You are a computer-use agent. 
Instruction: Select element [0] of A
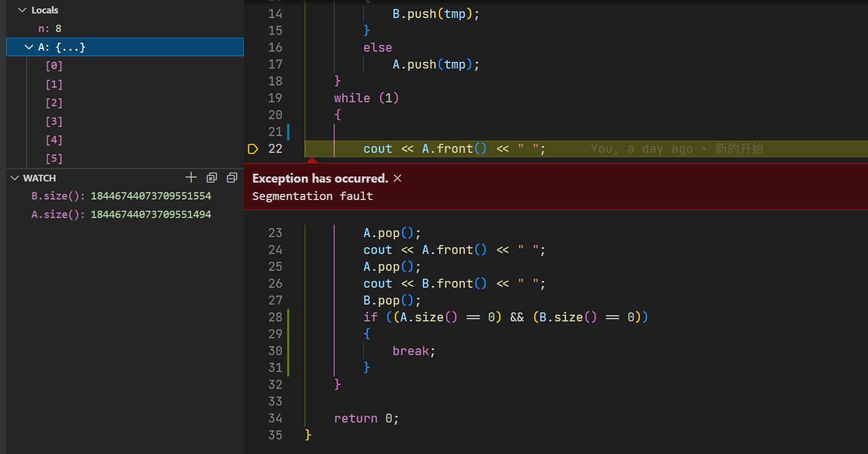tap(125, 66)
